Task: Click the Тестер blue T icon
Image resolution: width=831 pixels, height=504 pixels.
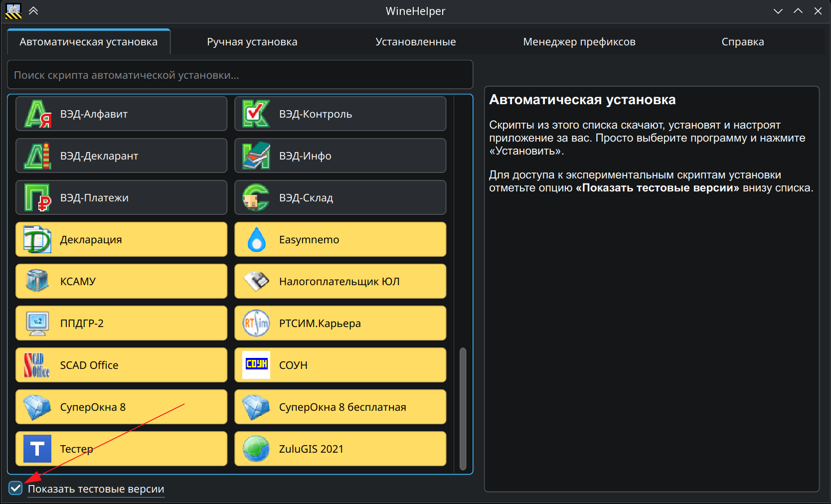Action: coord(37,449)
